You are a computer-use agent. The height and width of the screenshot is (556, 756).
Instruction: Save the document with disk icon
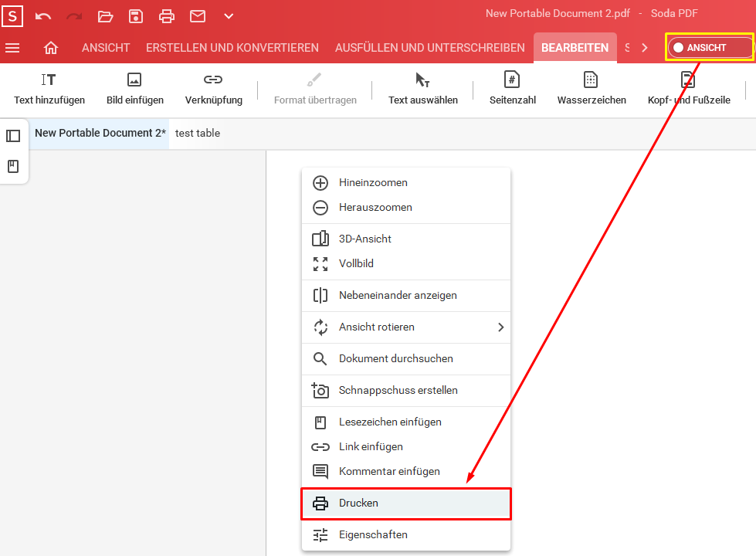coord(136,16)
